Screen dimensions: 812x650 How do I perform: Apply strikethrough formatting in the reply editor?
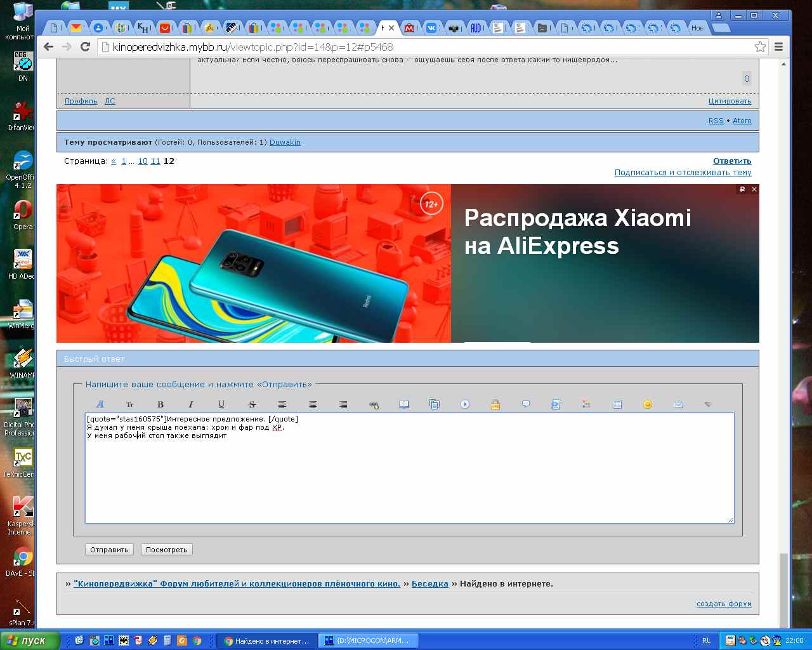pos(252,404)
